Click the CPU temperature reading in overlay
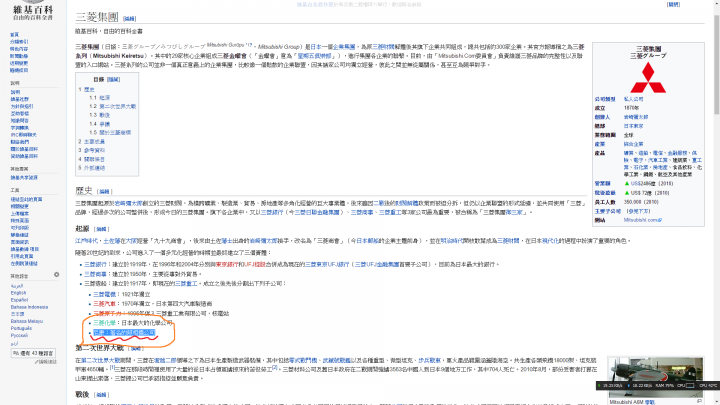The image size is (720, 405). (x=708, y=386)
